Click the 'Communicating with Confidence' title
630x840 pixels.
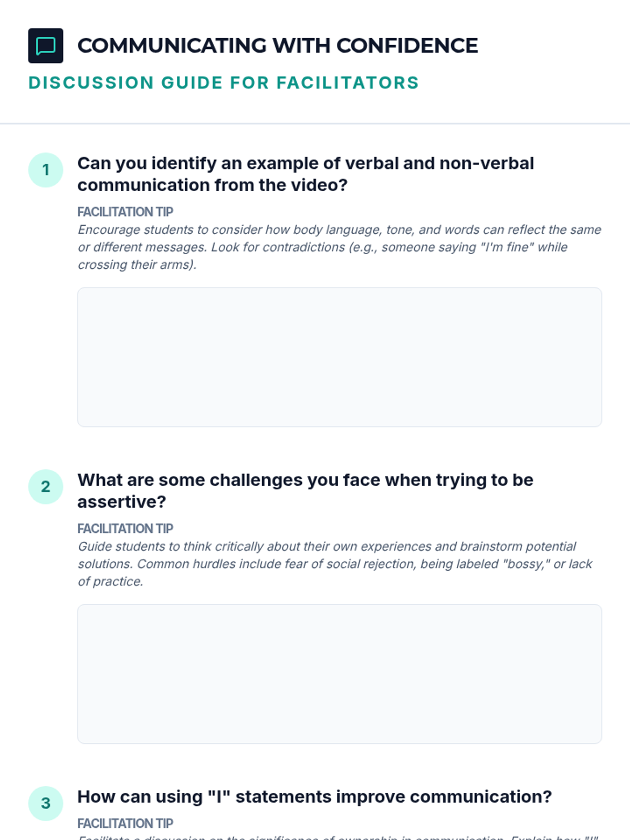pos(278,46)
